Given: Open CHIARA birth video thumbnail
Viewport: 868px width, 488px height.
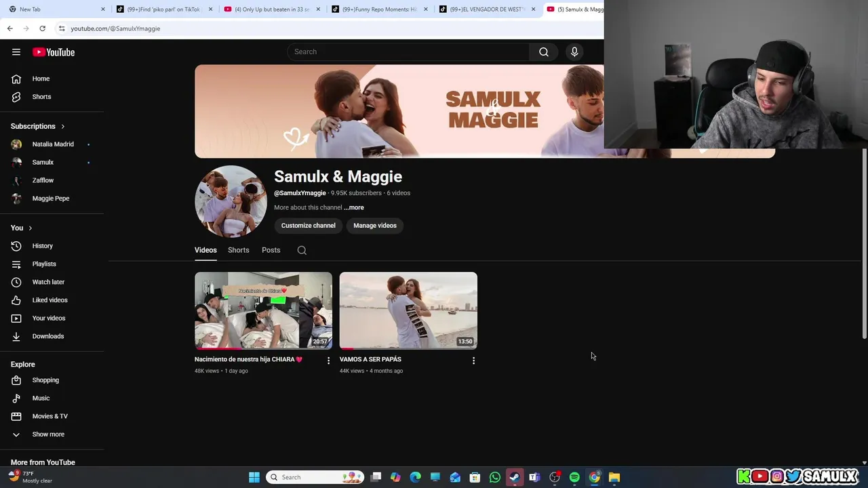Looking at the screenshot, I should [x=263, y=310].
